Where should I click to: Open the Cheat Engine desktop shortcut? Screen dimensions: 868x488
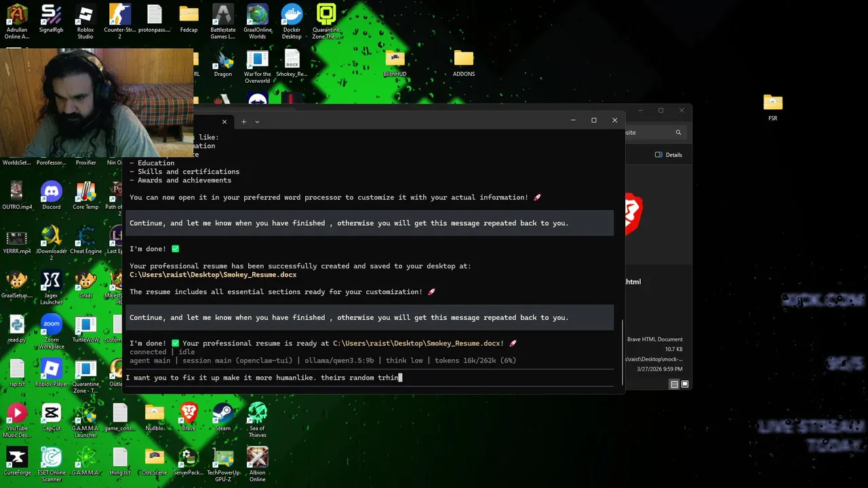click(x=85, y=241)
